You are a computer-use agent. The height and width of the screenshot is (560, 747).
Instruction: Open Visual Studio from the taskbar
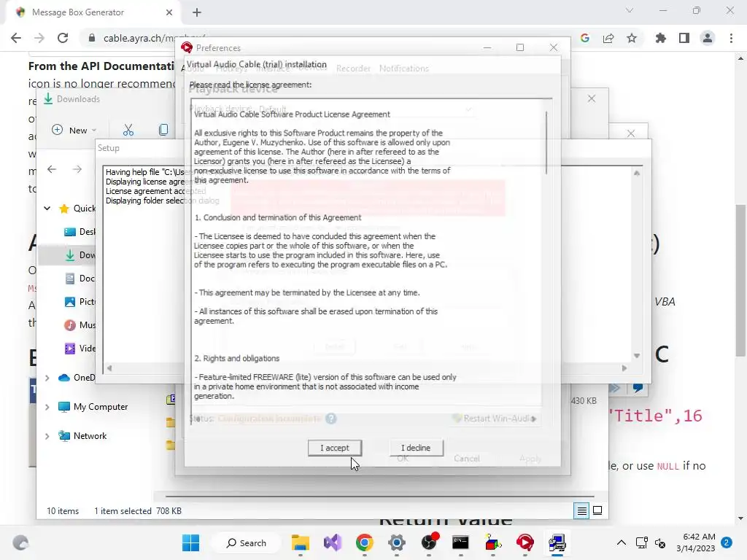[333, 542]
